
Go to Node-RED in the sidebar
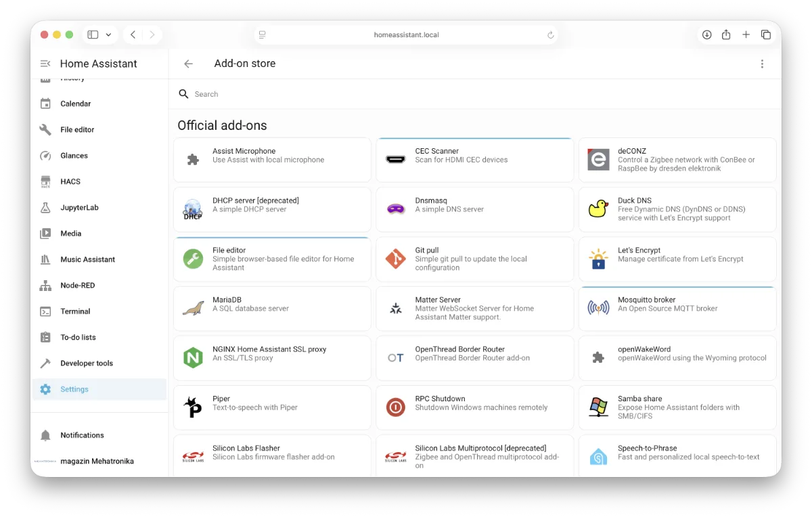tap(77, 286)
